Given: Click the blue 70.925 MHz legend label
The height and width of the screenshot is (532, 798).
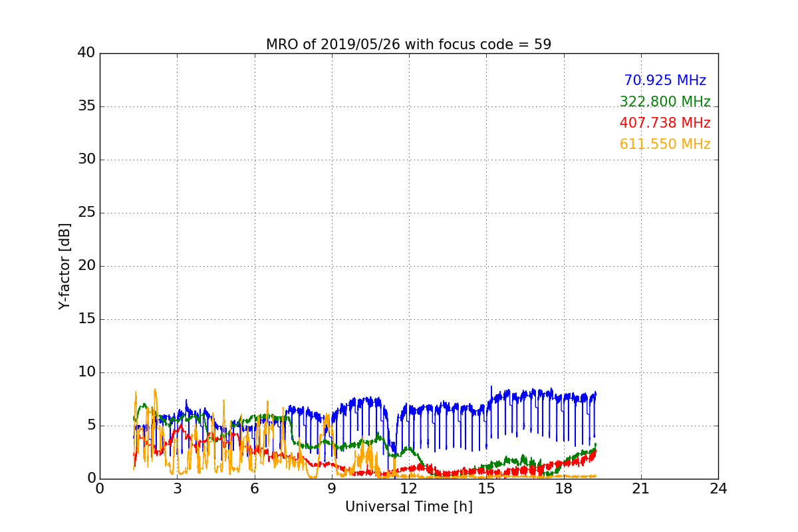Looking at the screenshot, I should pyautogui.click(x=665, y=80).
